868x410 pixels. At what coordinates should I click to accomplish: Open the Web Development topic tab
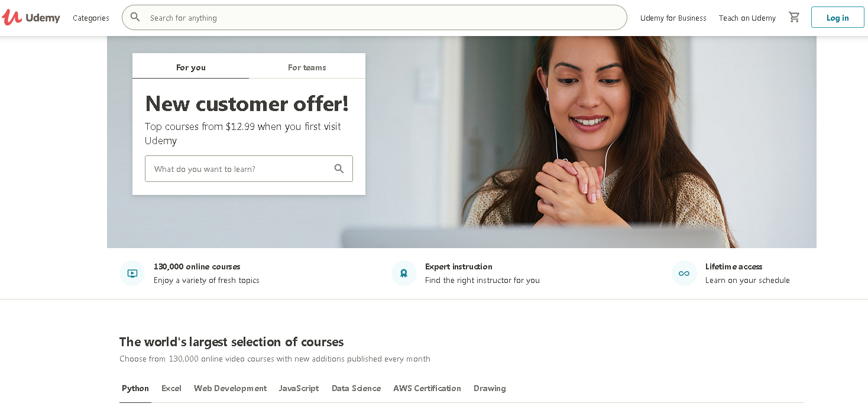click(230, 388)
